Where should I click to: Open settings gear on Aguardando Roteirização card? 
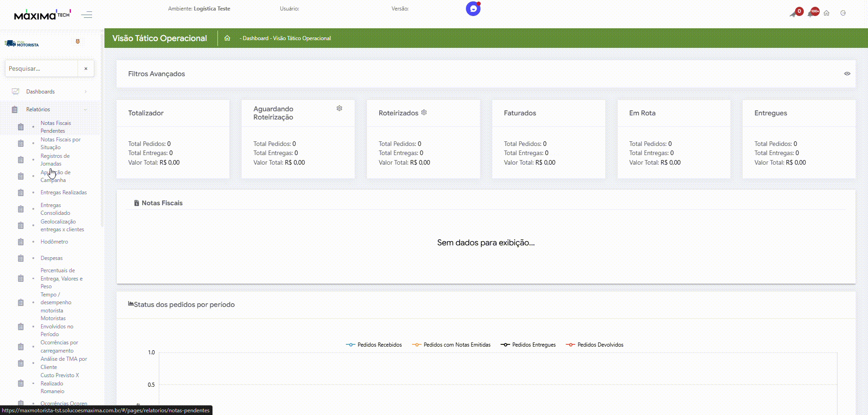(x=339, y=109)
